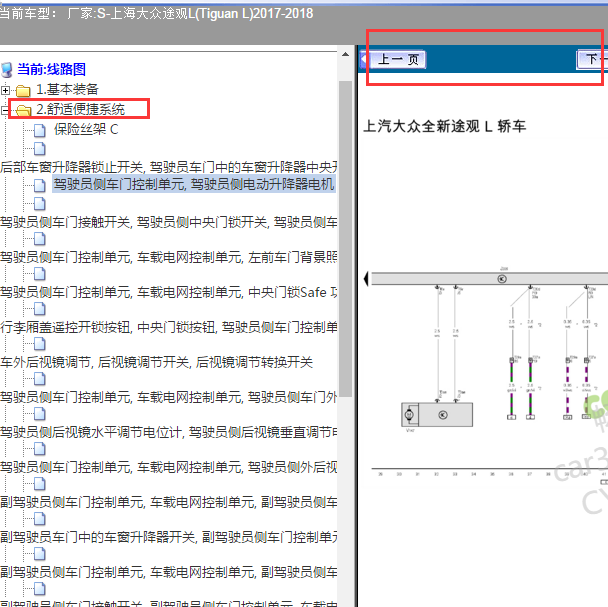Expand the 1.基本装备 folder node

pos(5,90)
